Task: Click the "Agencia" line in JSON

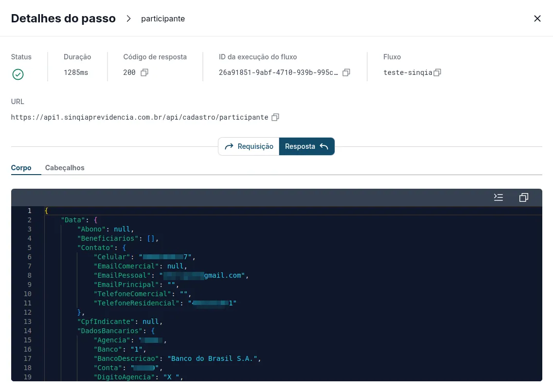Action: pyautogui.click(x=130, y=340)
